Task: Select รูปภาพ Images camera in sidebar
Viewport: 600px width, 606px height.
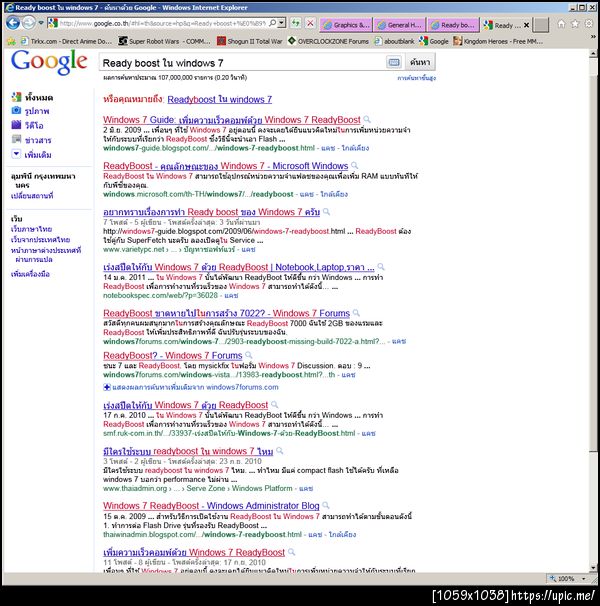Action: tap(31, 111)
